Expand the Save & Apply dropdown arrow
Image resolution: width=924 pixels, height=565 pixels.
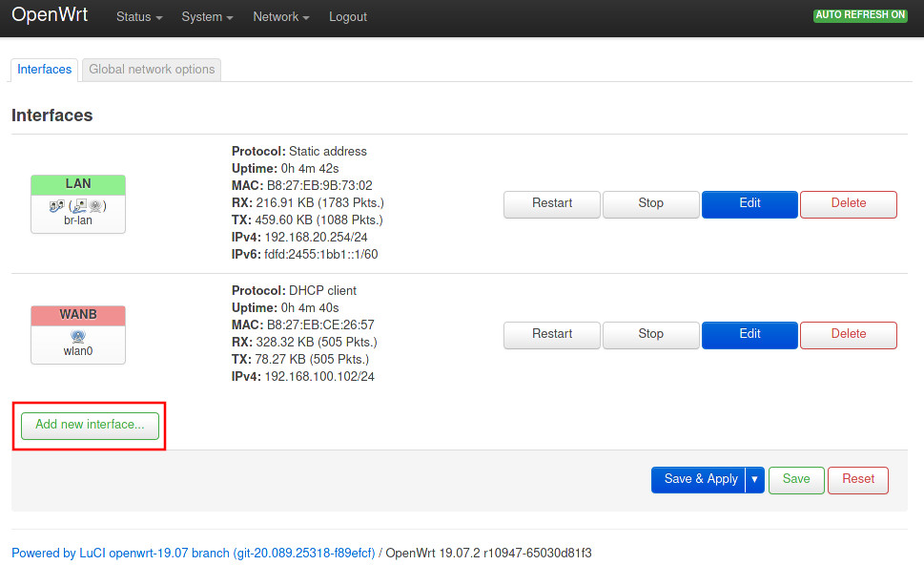[755, 479]
